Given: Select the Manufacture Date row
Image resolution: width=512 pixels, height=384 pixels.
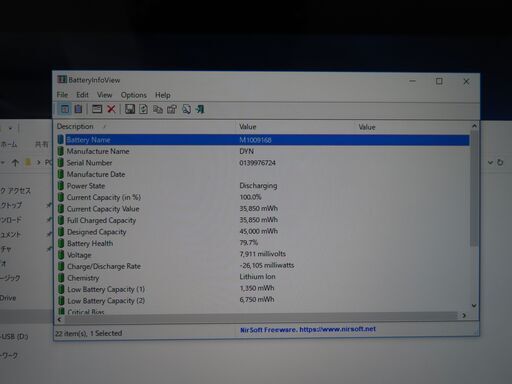Looking at the screenshot, I should point(263,174).
